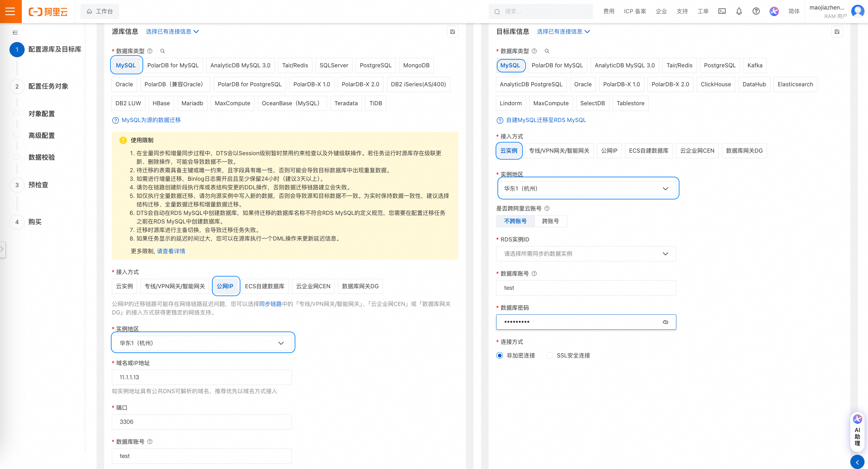Click source database account help icon
The width and height of the screenshot is (868, 469).
(150, 442)
